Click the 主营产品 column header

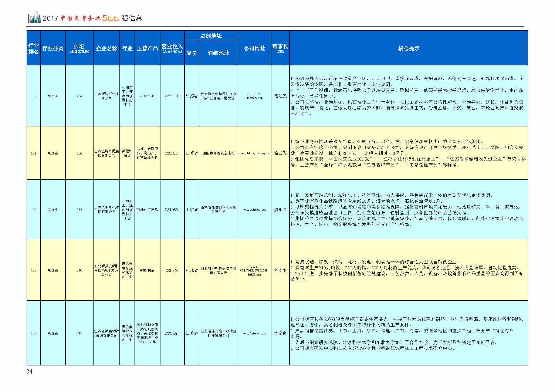pyautogui.click(x=147, y=49)
